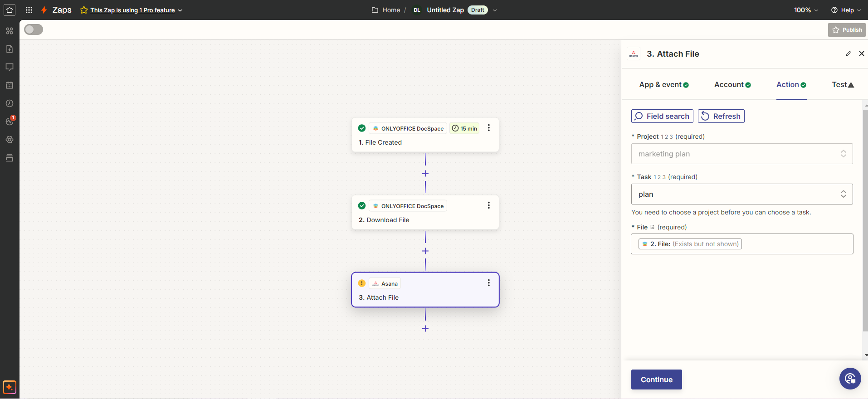Click the Untitled Zap title
The image size is (868, 399).
(445, 10)
